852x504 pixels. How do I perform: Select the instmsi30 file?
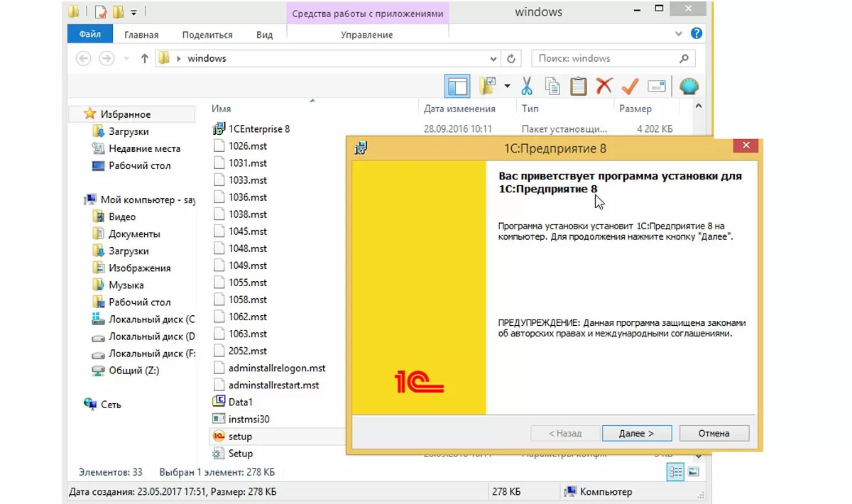[241, 420]
